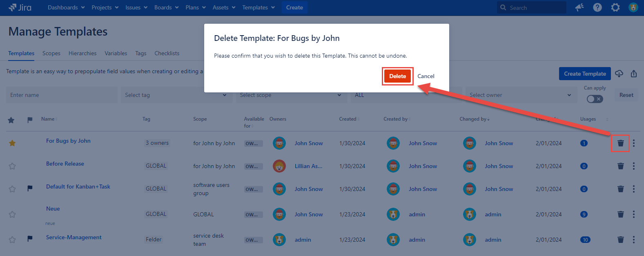Click the cloud download import icon
The width and height of the screenshot is (644, 256).
click(x=619, y=74)
